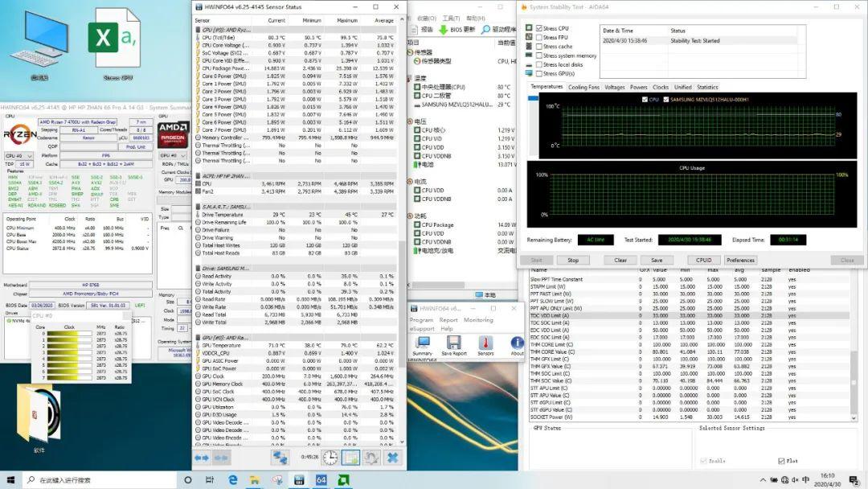
Task: Open Microsoft Edge from the taskbar
Action: 233,480
